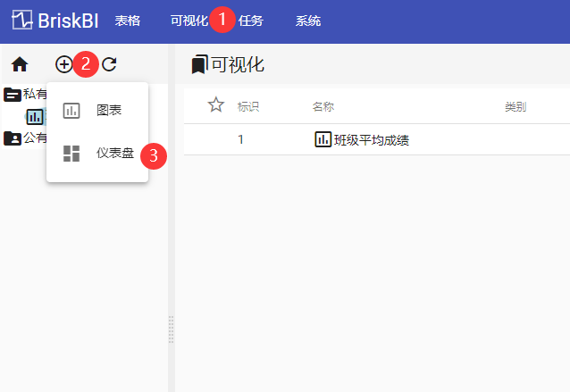Viewport: 570px width, 392px height.
Task: Open the 私有 folder in tree
Action: (25, 94)
